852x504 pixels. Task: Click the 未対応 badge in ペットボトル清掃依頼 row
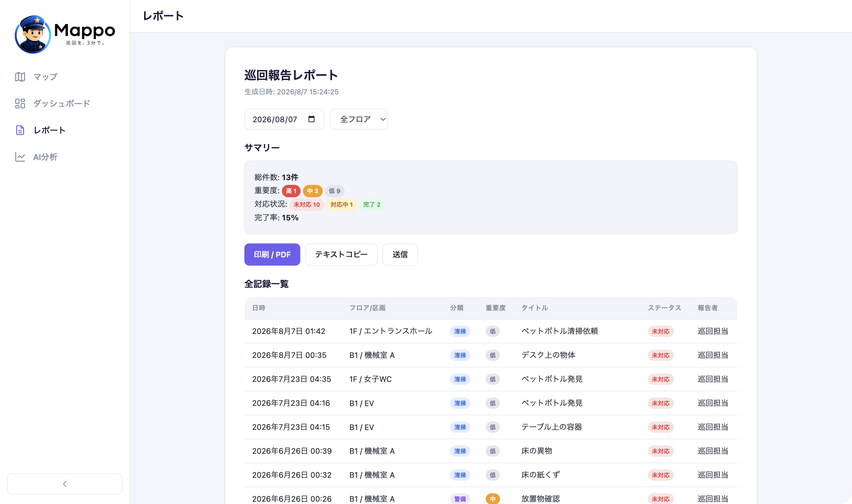click(661, 331)
